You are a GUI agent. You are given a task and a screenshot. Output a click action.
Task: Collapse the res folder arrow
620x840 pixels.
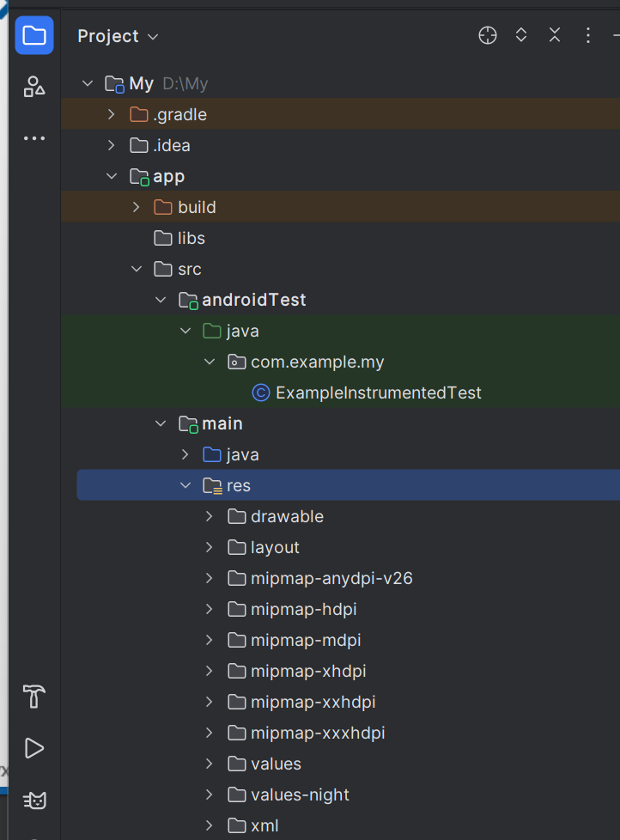[x=185, y=485]
